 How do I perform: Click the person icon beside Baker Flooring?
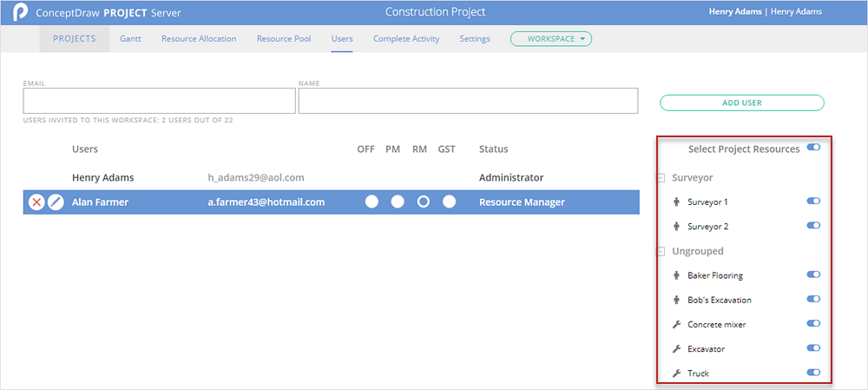coord(676,275)
